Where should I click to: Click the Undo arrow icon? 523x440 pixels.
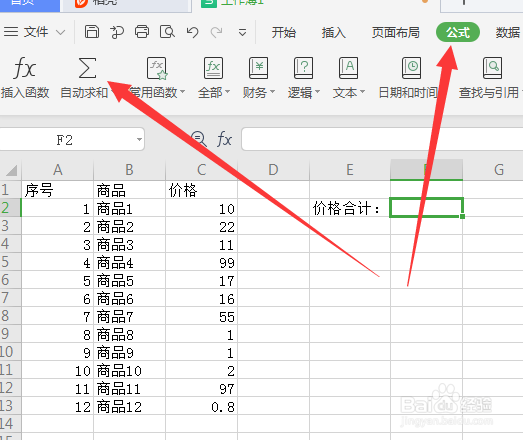(192, 32)
